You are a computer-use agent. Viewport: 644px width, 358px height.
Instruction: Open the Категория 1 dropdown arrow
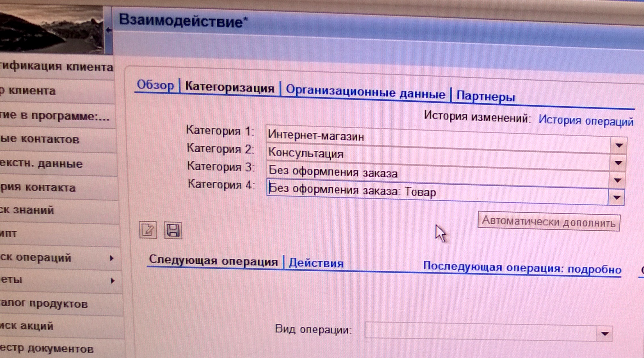pyautogui.click(x=619, y=146)
